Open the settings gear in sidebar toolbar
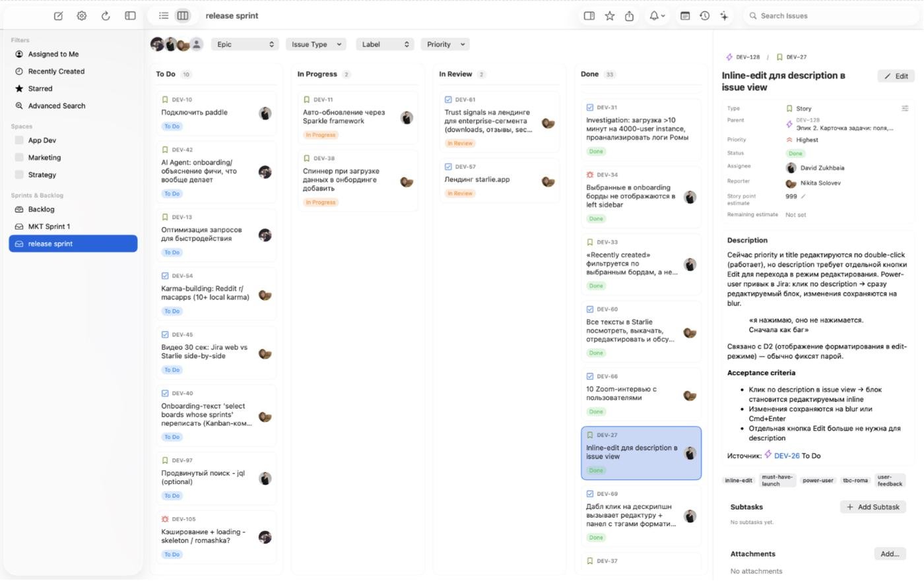This screenshot has height=581, width=924. point(82,16)
